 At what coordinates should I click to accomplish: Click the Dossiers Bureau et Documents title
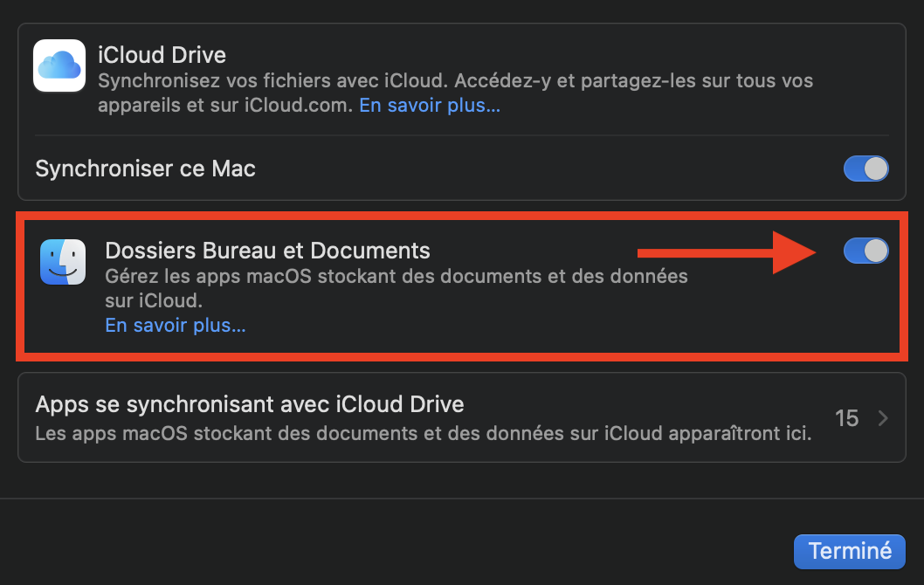(267, 251)
